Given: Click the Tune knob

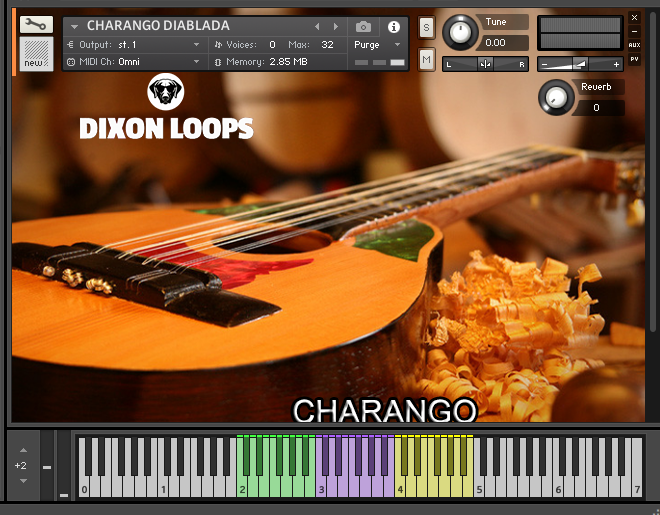Looking at the screenshot, I should click(x=459, y=32).
